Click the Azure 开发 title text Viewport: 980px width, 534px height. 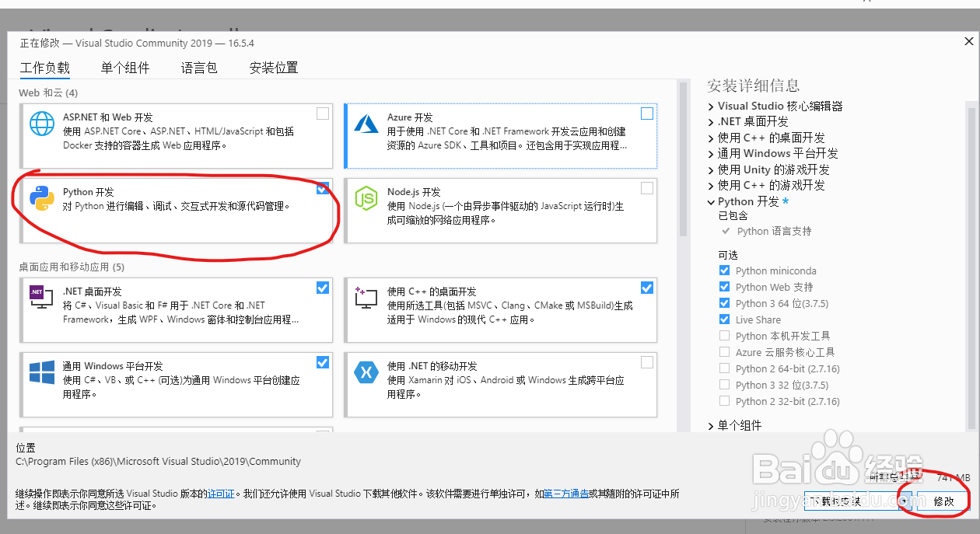click(x=410, y=117)
